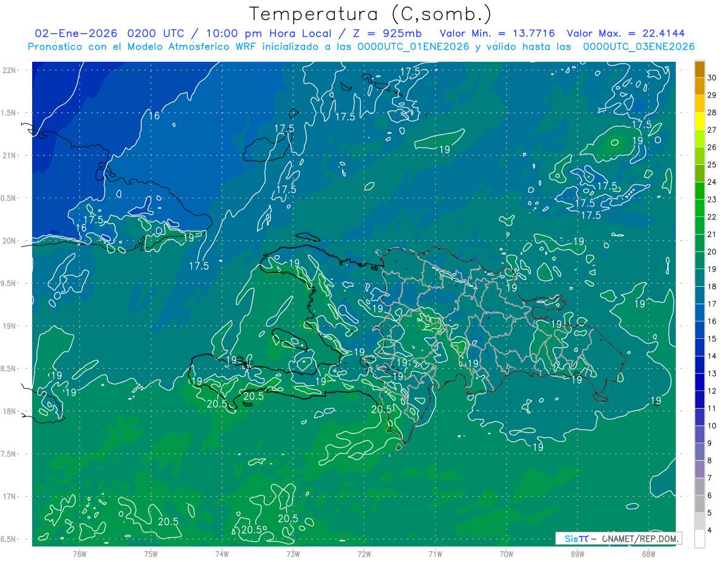Click the '20N' latitude label
This screenshot has width=728, height=562.
point(10,241)
